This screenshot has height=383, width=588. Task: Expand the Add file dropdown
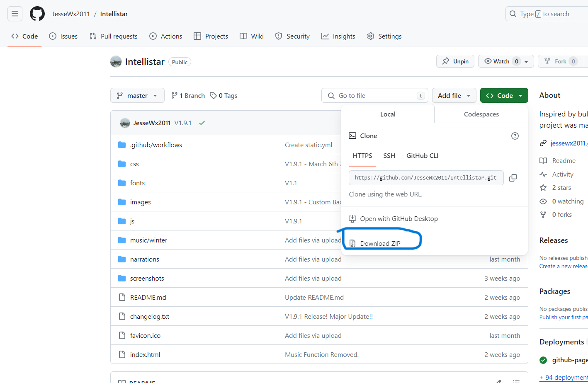[x=454, y=95]
